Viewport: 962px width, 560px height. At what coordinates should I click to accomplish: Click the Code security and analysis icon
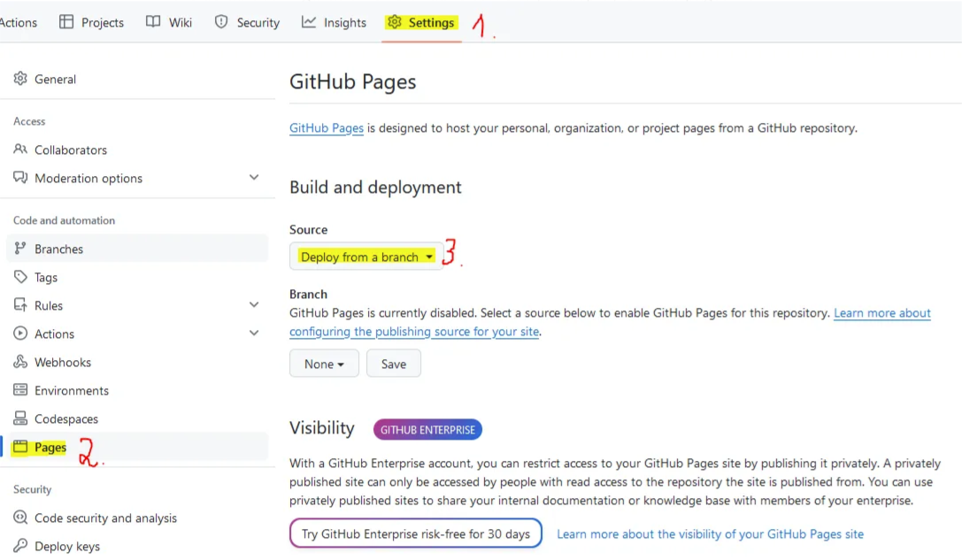click(x=20, y=517)
